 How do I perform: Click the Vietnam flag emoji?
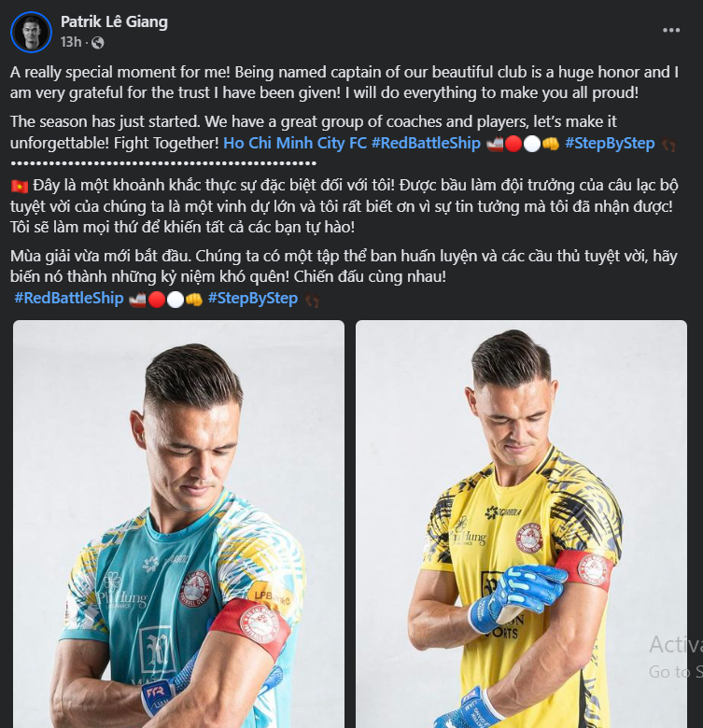click(x=19, y=186)
